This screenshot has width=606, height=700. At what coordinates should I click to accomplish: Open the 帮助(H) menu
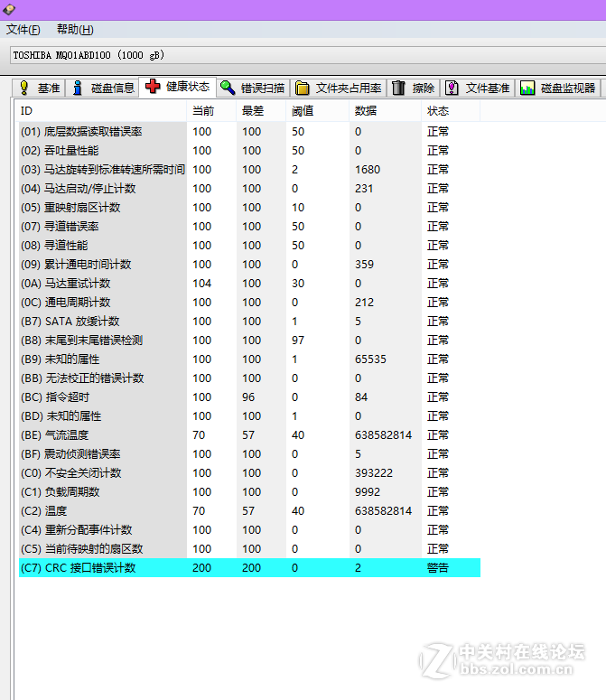coord(75,30)
